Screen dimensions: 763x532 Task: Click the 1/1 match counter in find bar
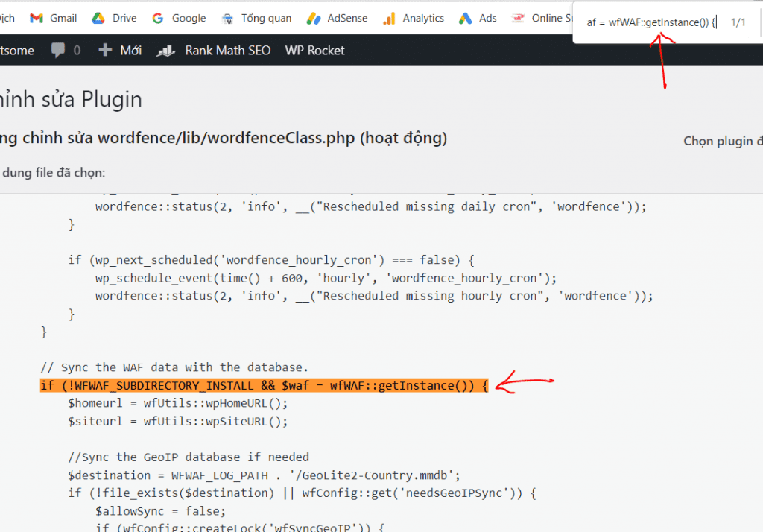pos(738,22)
